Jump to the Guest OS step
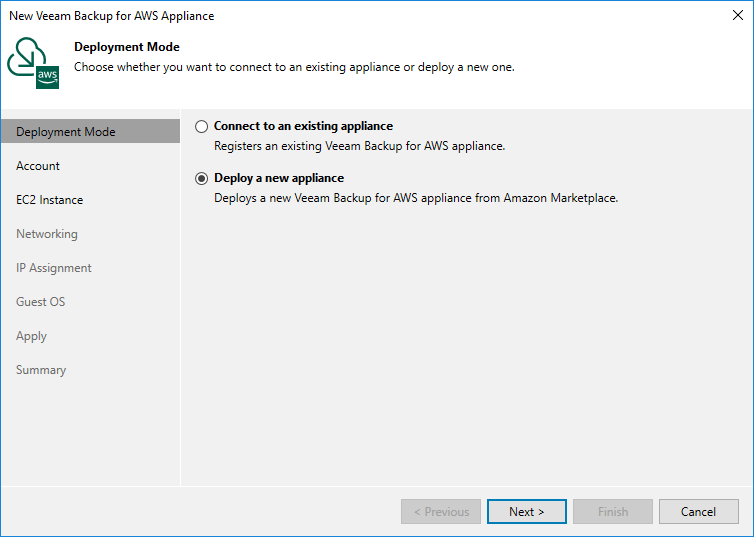 (41, 302)
